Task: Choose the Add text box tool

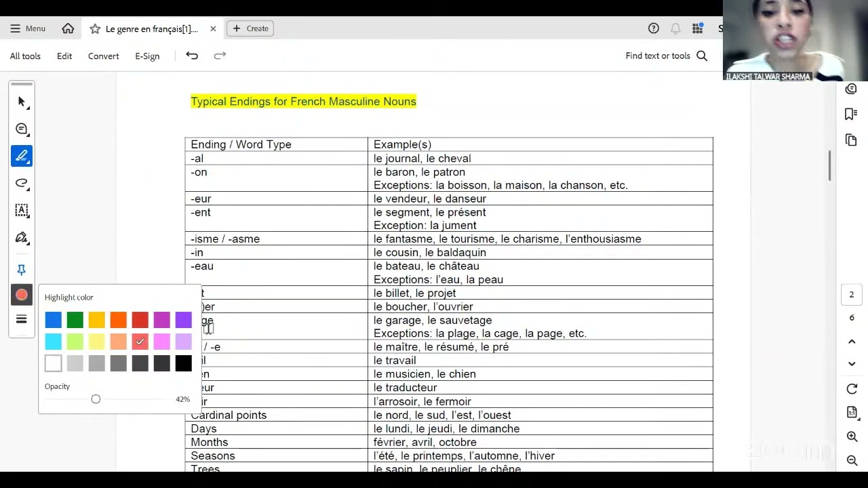Action: click(22, 210)
